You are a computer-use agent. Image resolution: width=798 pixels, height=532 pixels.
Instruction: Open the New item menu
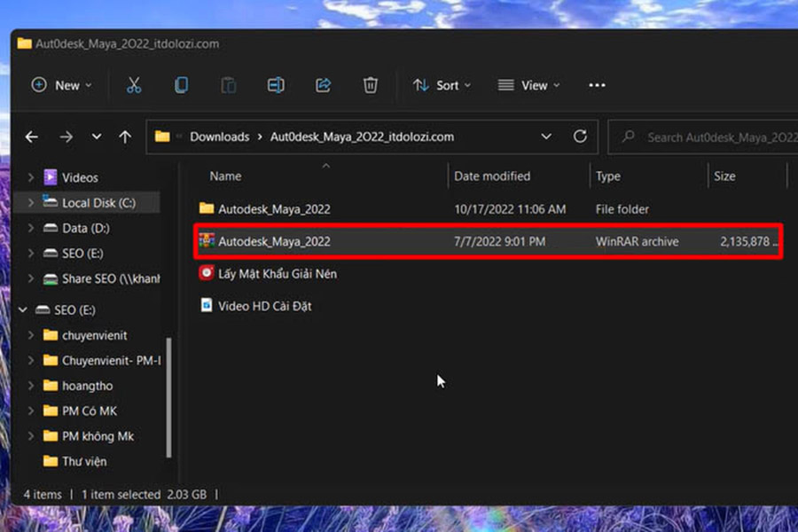click(61, 85)
